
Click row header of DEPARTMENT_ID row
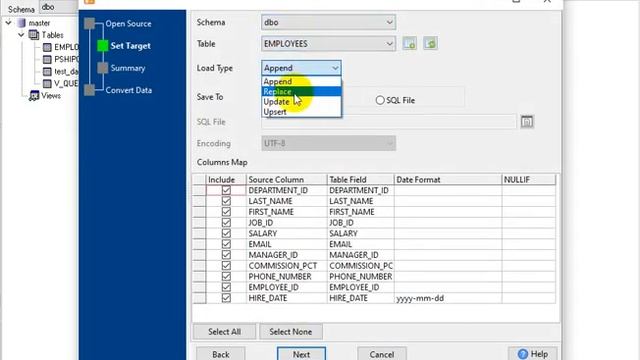tap(199, 190)
